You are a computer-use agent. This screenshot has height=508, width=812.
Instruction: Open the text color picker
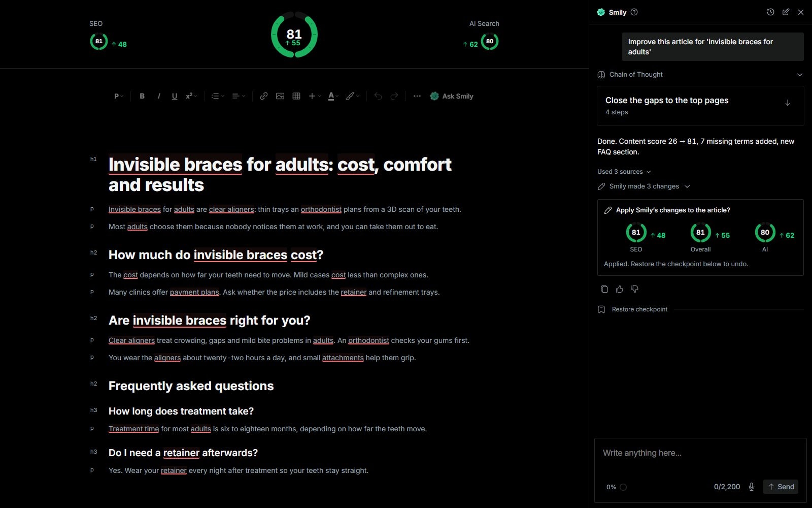pos(333,96)
